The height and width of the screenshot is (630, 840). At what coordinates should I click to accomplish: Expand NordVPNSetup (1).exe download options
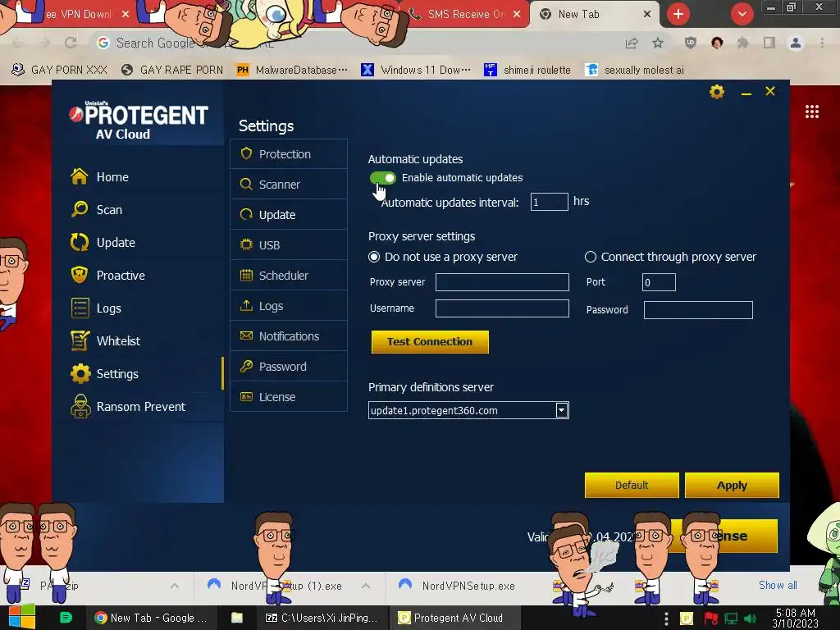pyautogui.click(x=366, y=586)
